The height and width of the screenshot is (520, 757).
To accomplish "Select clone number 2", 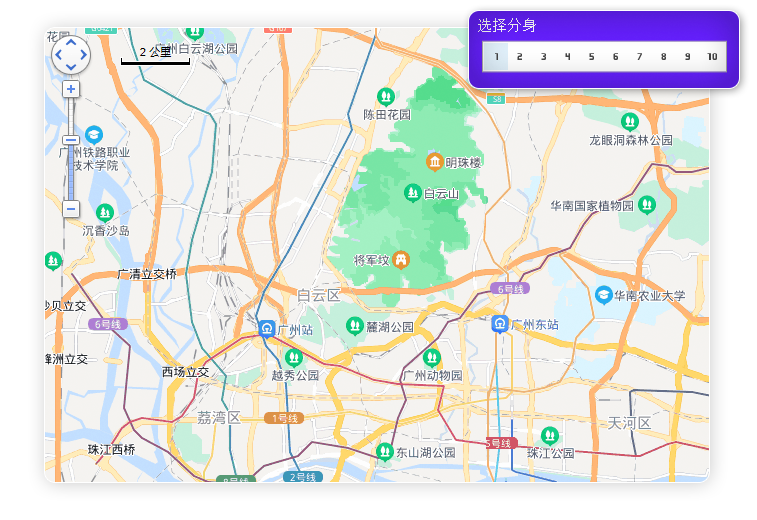I will 519,56.
